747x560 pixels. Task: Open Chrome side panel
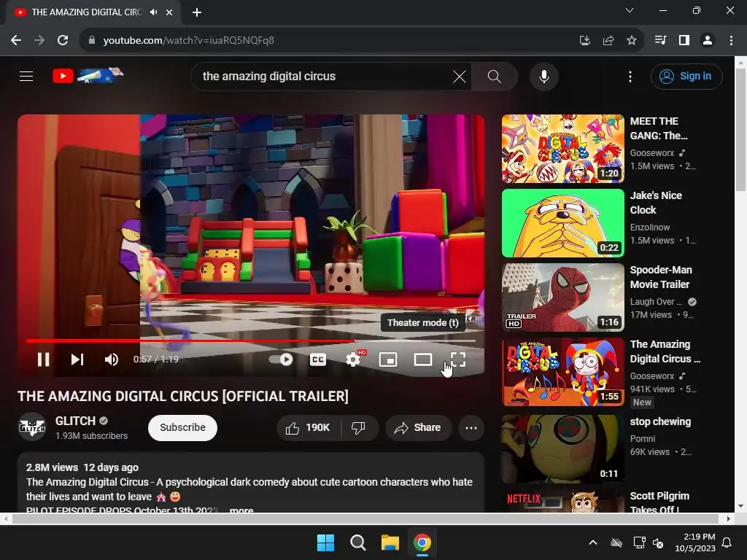pos(684,41)
